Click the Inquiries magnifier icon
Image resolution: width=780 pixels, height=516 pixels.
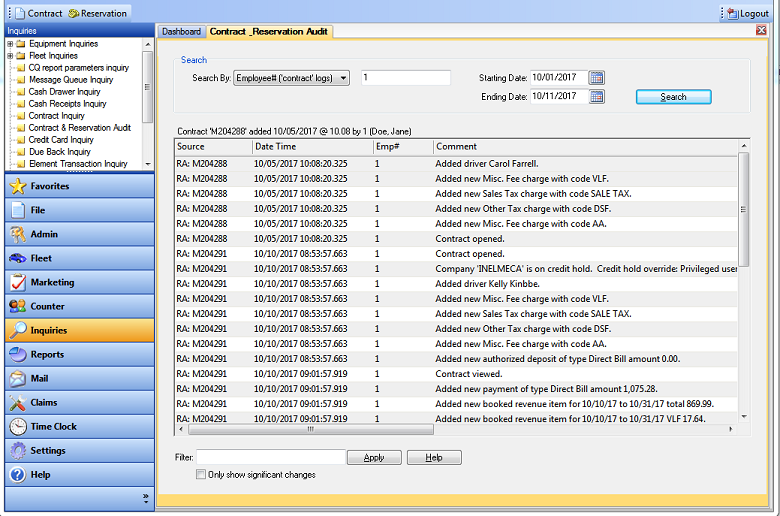tap(18, 330)
